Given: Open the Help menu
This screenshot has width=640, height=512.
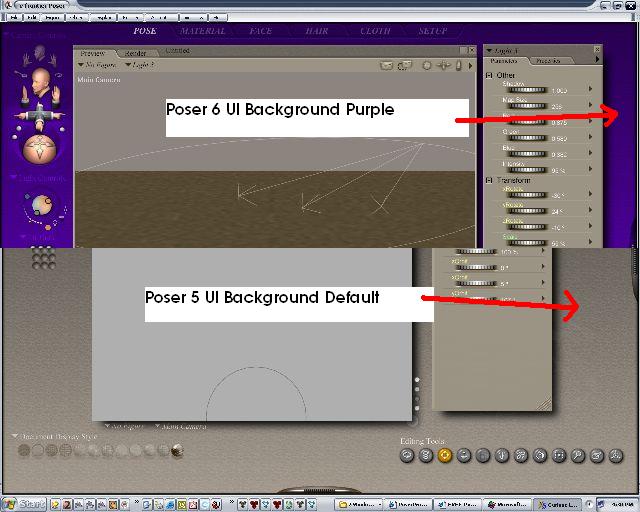Looking at the screenshot, I should pos(216,18).
